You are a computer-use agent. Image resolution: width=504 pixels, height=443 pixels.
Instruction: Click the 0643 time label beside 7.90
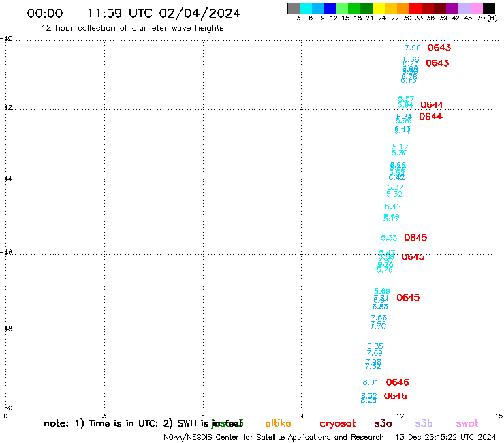point(439,48)
